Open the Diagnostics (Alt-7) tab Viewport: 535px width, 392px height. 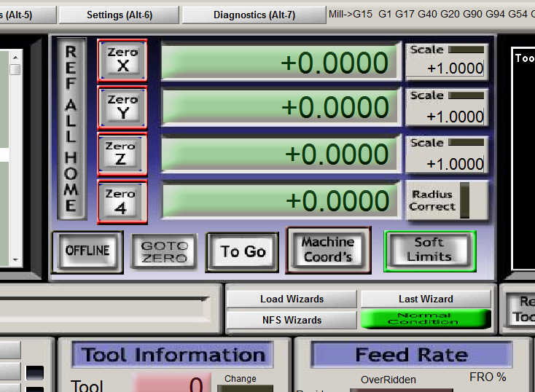(x=254, y=15)
